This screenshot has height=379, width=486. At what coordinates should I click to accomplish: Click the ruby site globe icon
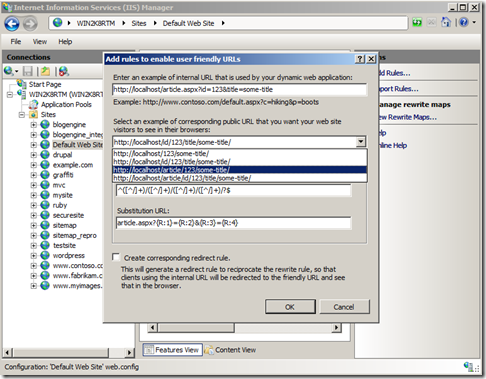(45, 205)
